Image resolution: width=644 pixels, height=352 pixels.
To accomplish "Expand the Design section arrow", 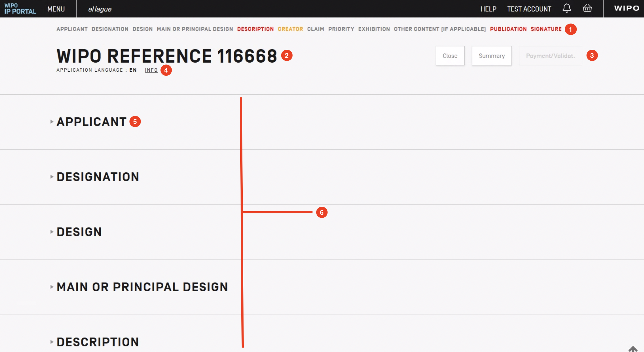I will (52, 232).
